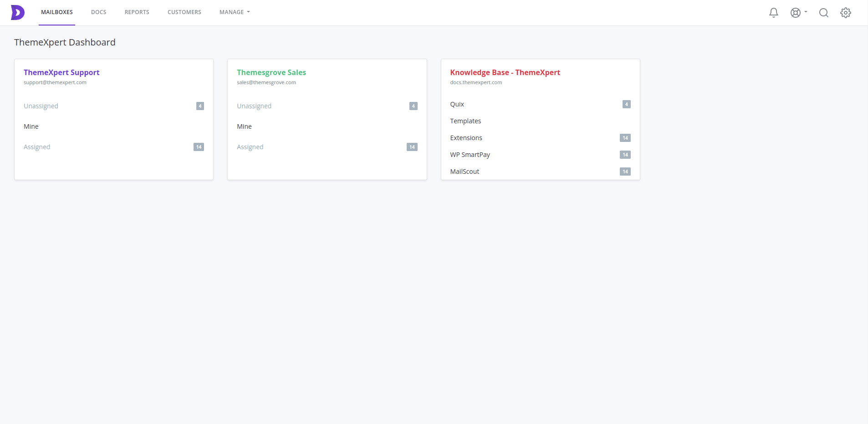Click the 14 badge on ThemeXpert Support Assigned
This screenshot has width=868, height=424.
(199, 147)
